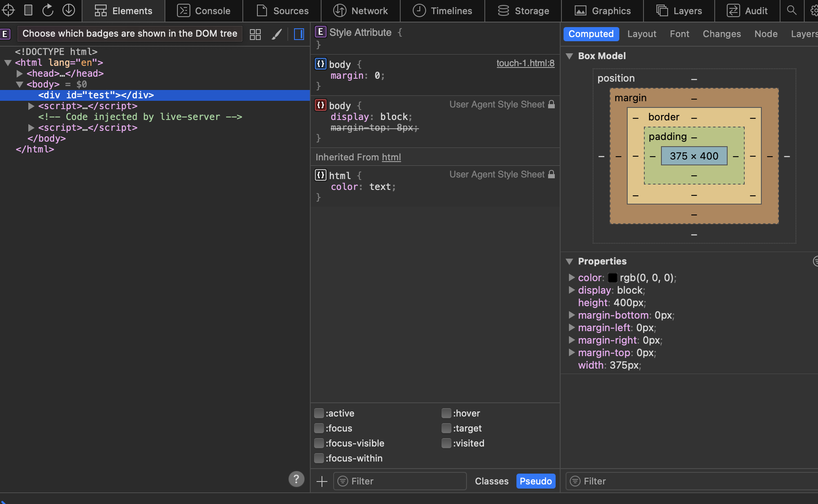Click the paint brush icon
The image size is (818, 504).
[x=277, y=34]
